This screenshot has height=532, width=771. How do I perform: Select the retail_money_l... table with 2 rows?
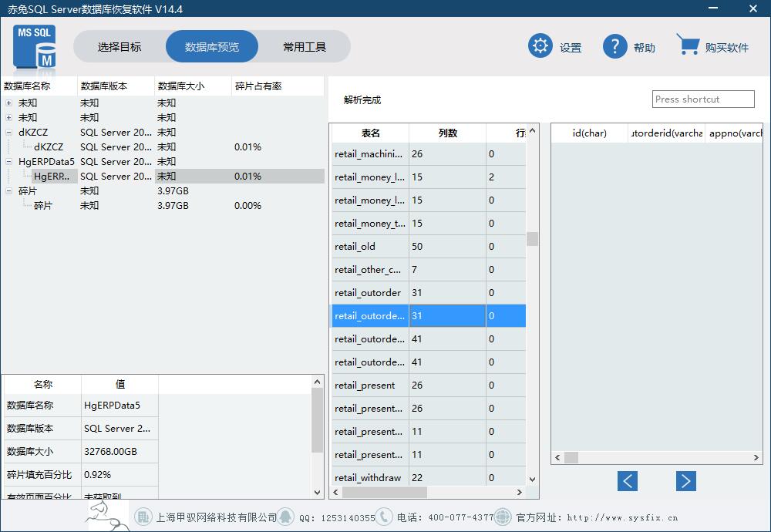[429, 177]
